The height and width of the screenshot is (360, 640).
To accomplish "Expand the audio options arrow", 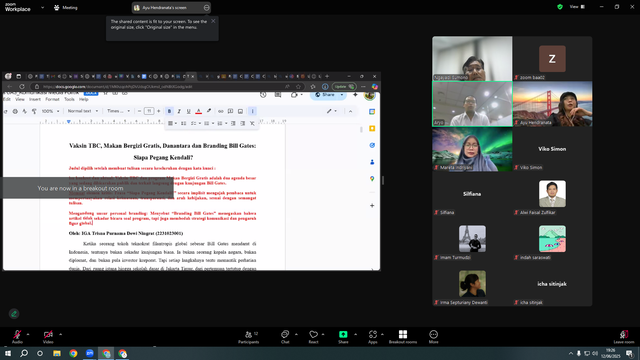I will click(x=28, y=334).
